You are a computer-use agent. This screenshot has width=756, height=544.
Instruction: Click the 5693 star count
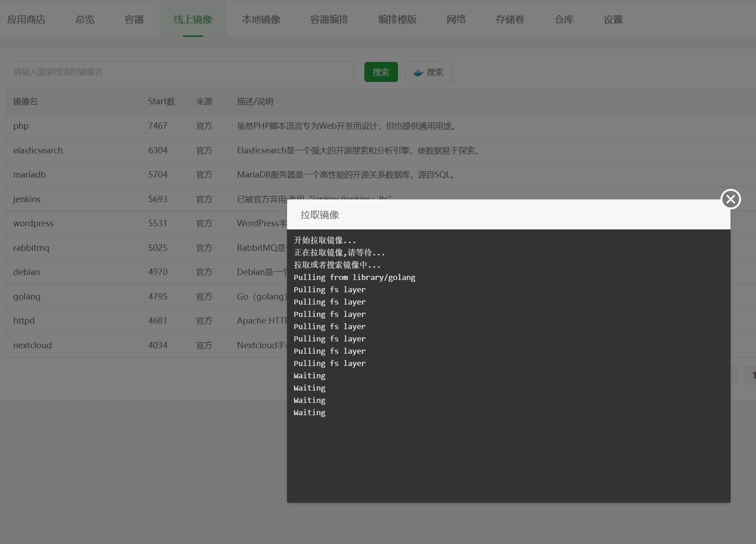click(158, 199)
